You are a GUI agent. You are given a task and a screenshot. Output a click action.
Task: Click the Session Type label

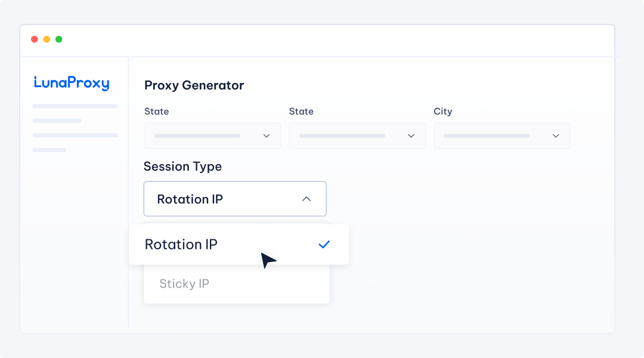pos(182,166)
